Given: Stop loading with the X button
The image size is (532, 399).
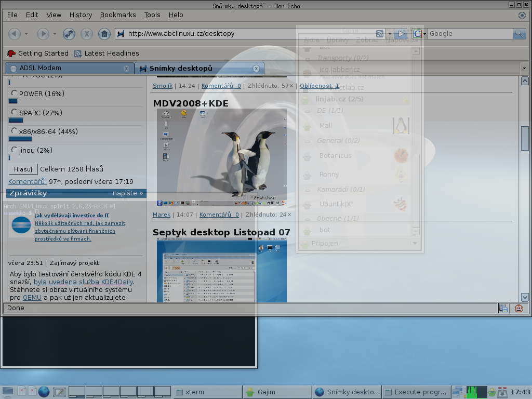Looking at the screenshot, I should click(x=87, y=34).
